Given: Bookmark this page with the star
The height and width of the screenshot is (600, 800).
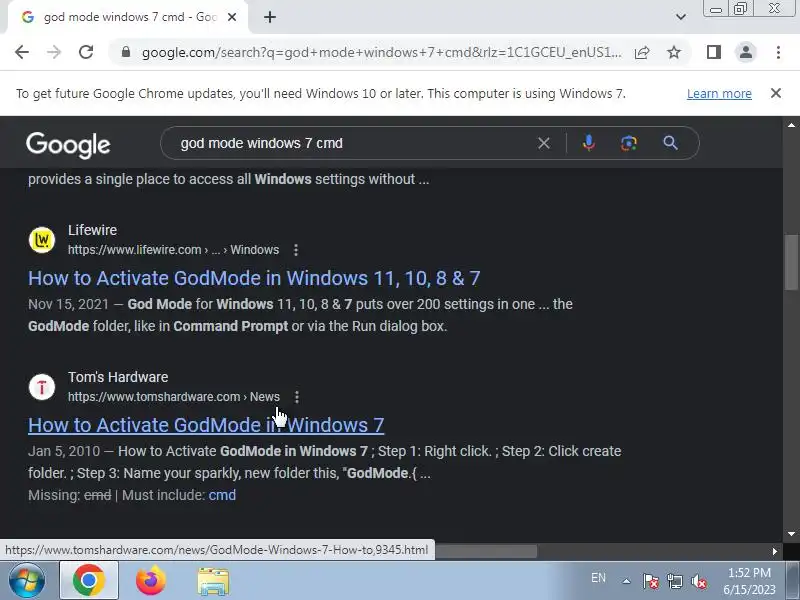Looking at the screenshot, I should 674,52.
